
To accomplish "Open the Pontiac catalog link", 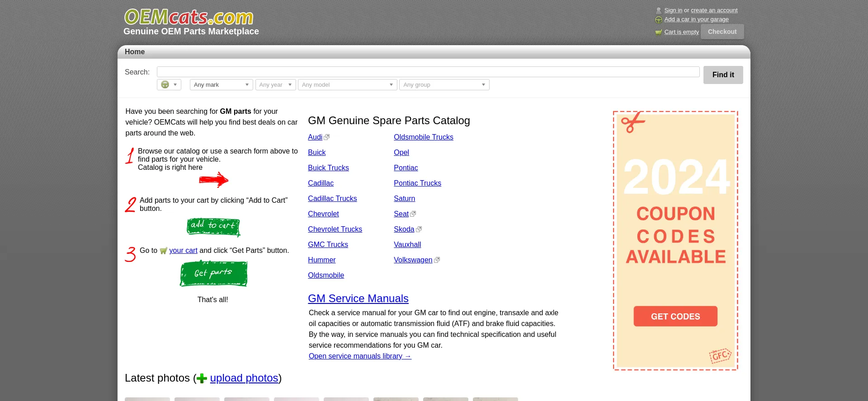I will [406, 168].
